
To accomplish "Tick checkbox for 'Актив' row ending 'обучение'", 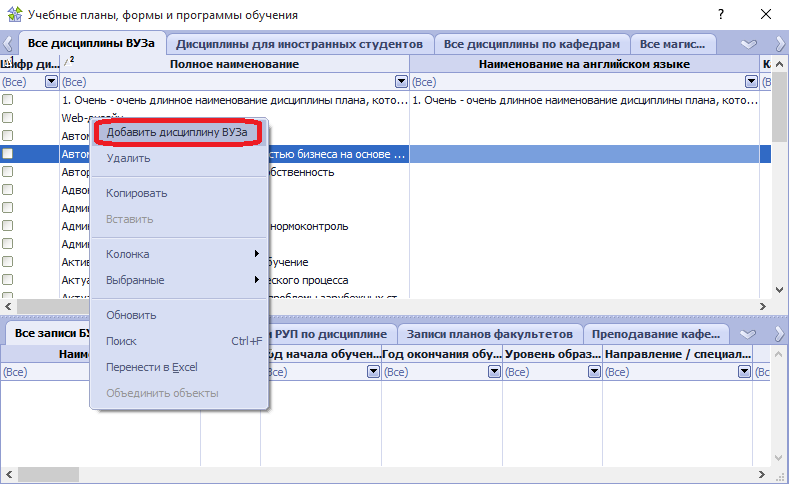I will pyautogui.click(x=8, y=262).
